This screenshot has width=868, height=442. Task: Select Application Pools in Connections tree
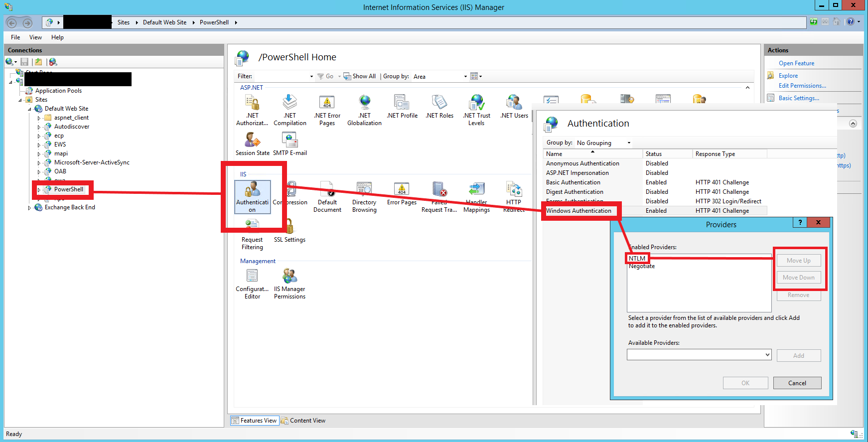pos(58,91)
